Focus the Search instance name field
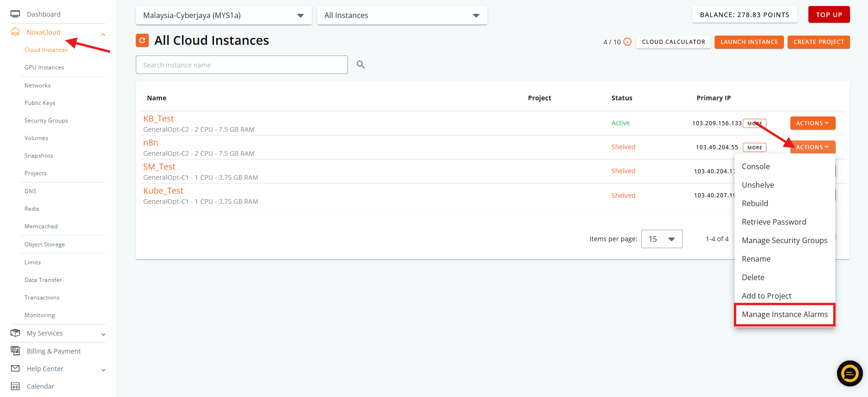Viewport: 868px width, 397px height. click(x=242, y=65)
